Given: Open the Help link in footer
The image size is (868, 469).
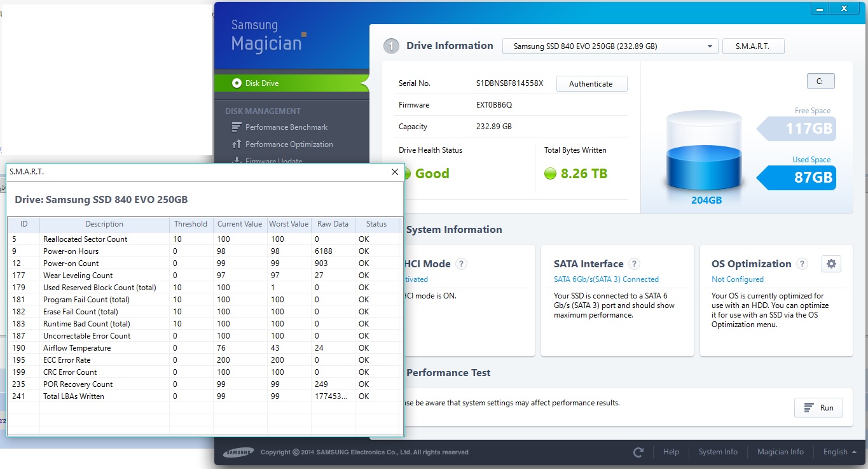Looking at the screenshot, I should pyautogui.click(x=671, y=452).
